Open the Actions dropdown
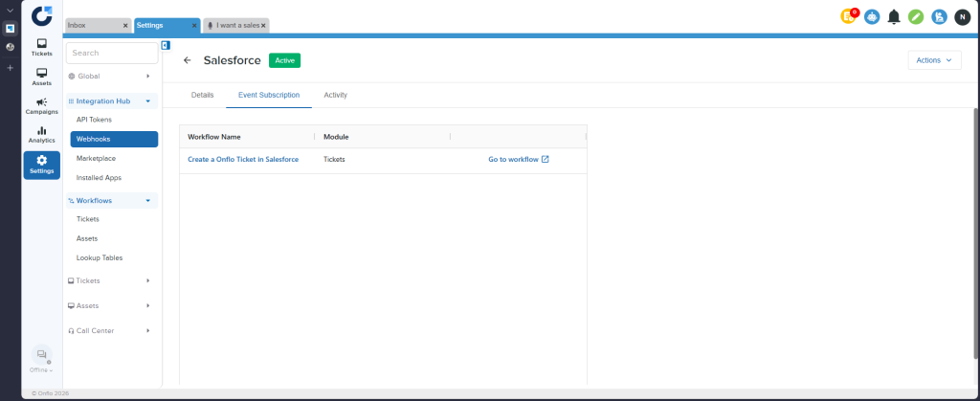 point(934,60)
